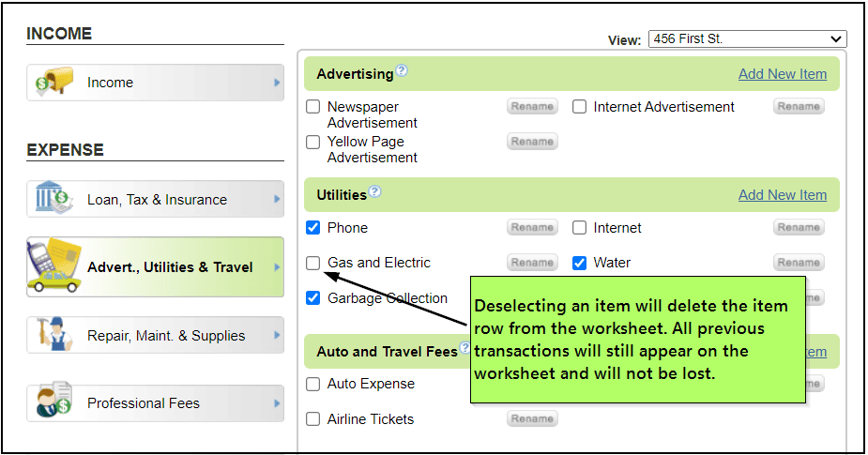Viewport: 868px width, 455px height.
Task: Select the Repair, Maint. & Supplies category
Action: pos(166,336)
